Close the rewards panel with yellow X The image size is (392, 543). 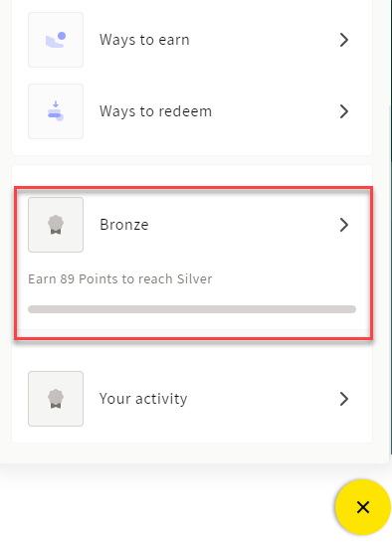363,507
